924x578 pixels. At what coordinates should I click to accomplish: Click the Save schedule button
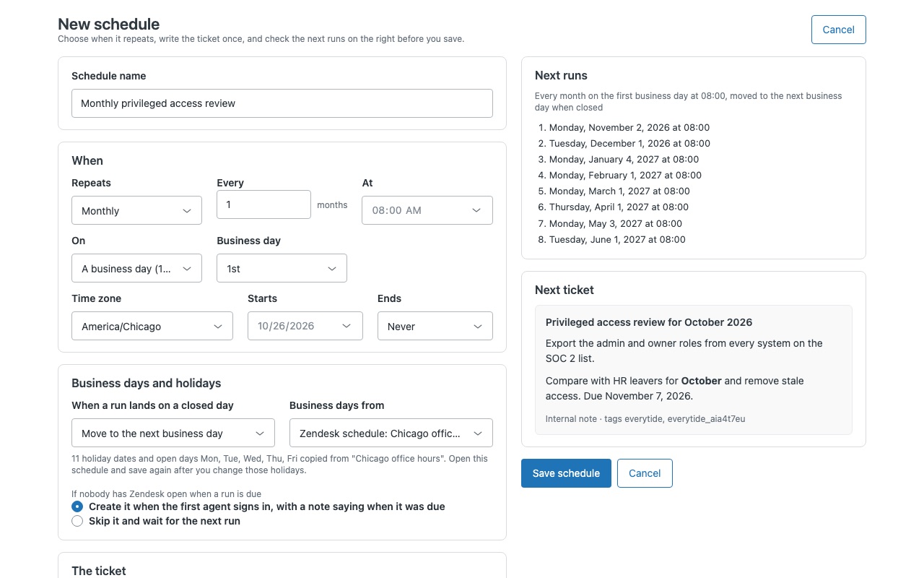click(x=566, y=473)
